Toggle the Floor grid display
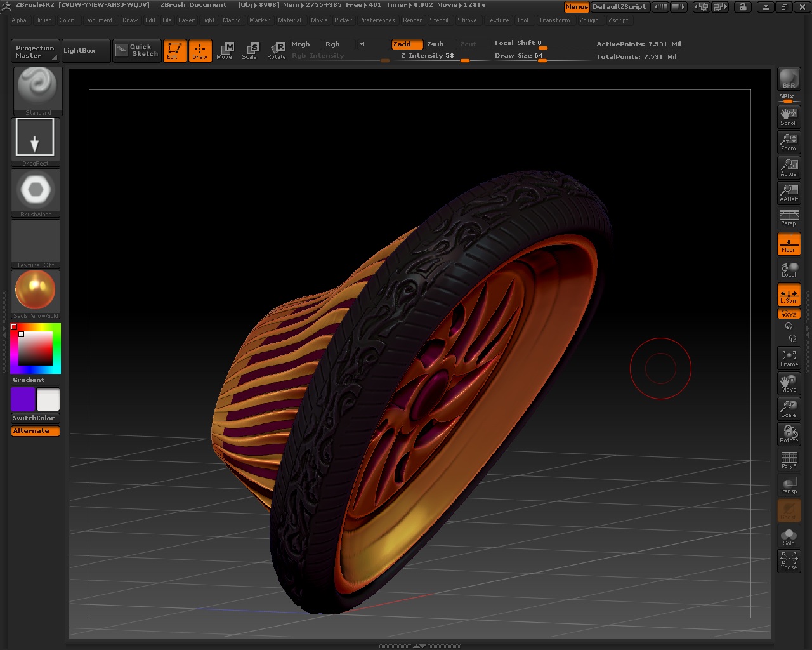This screenshot has height=650, width=812. 789,243
